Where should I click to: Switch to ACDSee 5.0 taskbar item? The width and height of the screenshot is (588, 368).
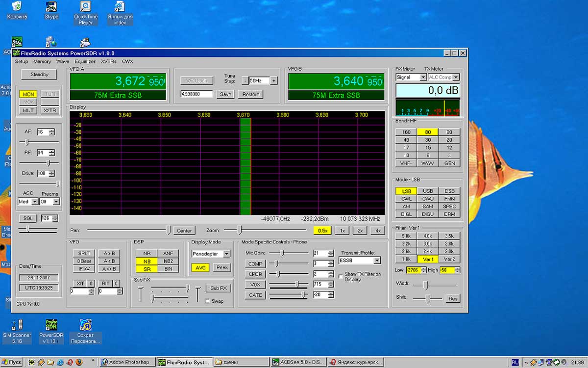point(297,362)
